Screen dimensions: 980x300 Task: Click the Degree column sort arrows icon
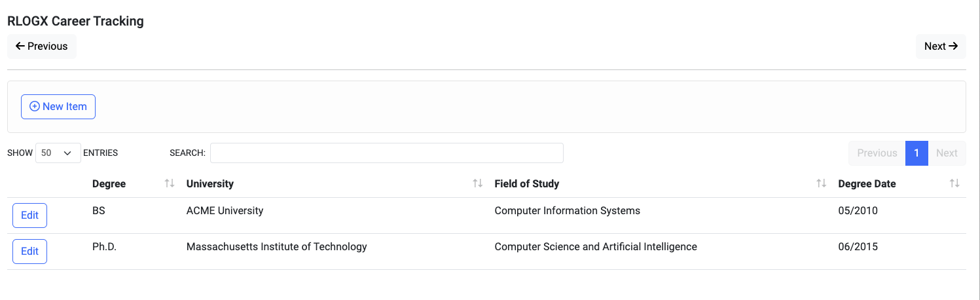[170, 183]
